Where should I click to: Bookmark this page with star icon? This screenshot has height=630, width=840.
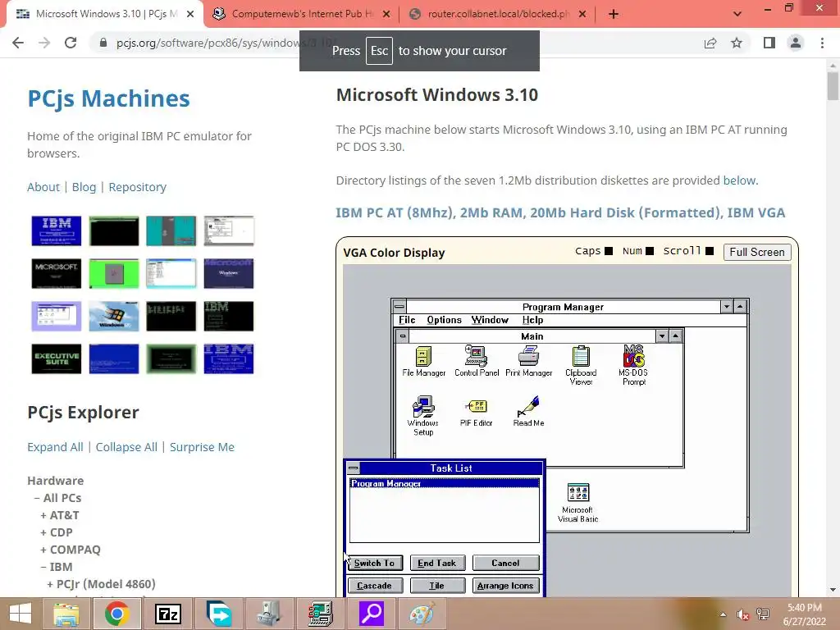click(x=737, y=43)
